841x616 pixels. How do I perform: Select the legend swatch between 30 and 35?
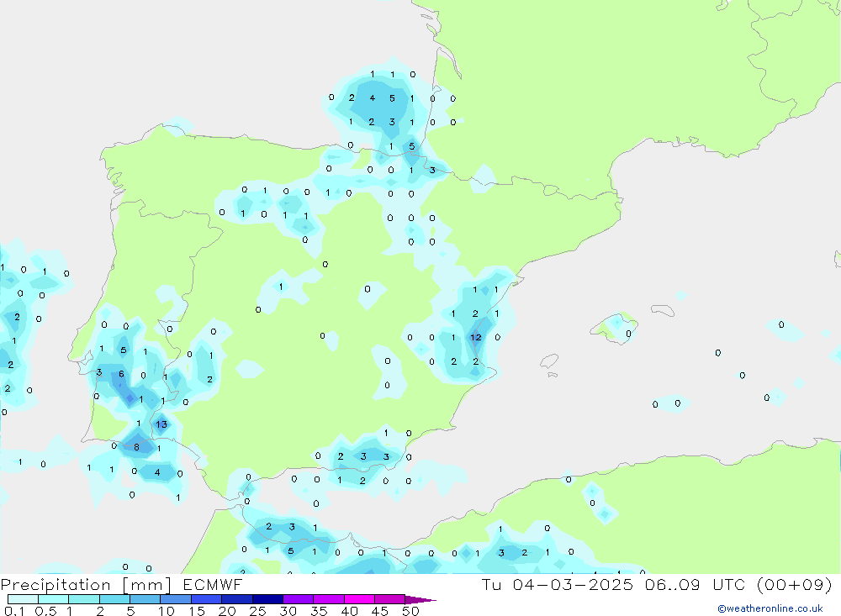tap(298, 599)
